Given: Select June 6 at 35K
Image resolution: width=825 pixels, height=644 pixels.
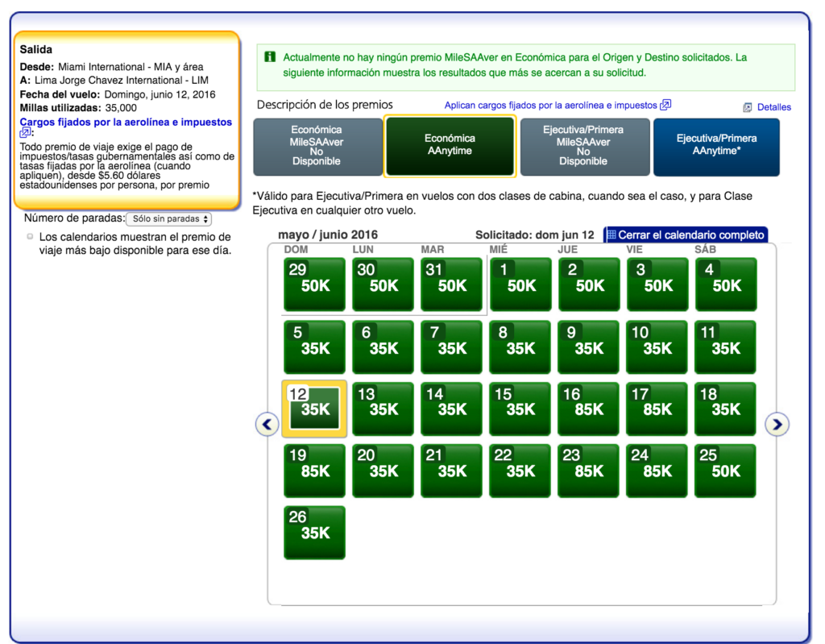Looking at the screenshot, I should pyautogui.click(x=383, y=347).
